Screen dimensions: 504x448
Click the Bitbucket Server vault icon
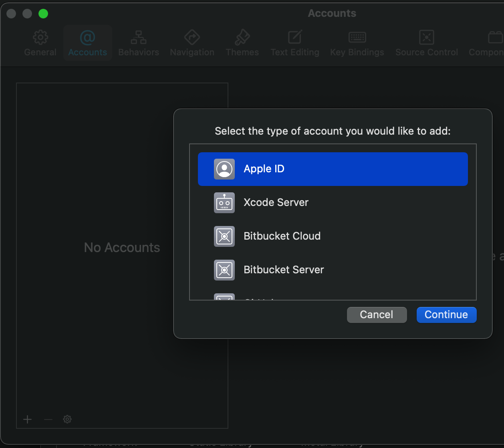click(224, 270)
